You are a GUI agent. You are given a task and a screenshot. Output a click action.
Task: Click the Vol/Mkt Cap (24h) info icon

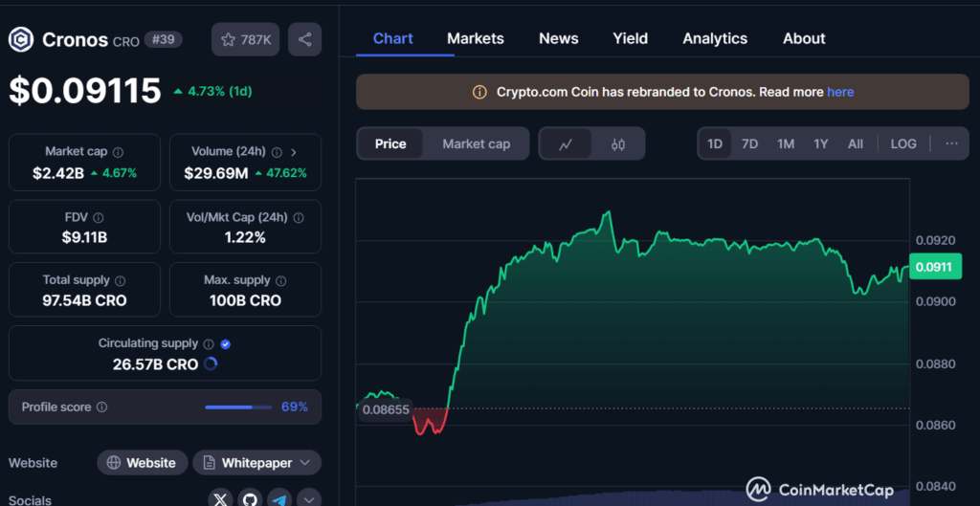299,218
